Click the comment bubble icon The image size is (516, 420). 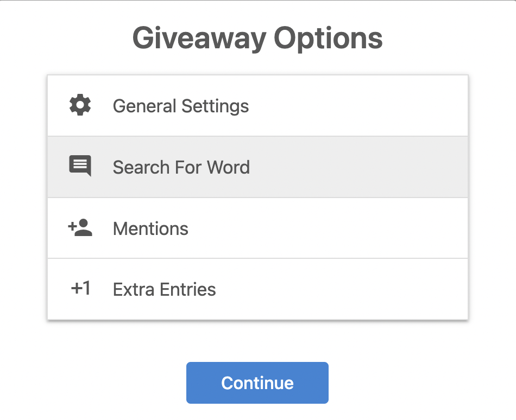80,166
